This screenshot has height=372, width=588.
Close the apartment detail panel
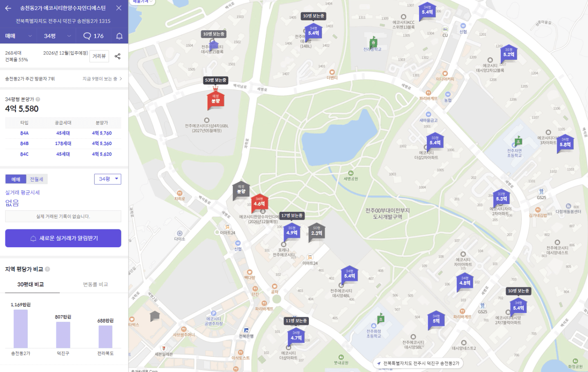pyautogui.click(x=119, y=8)
